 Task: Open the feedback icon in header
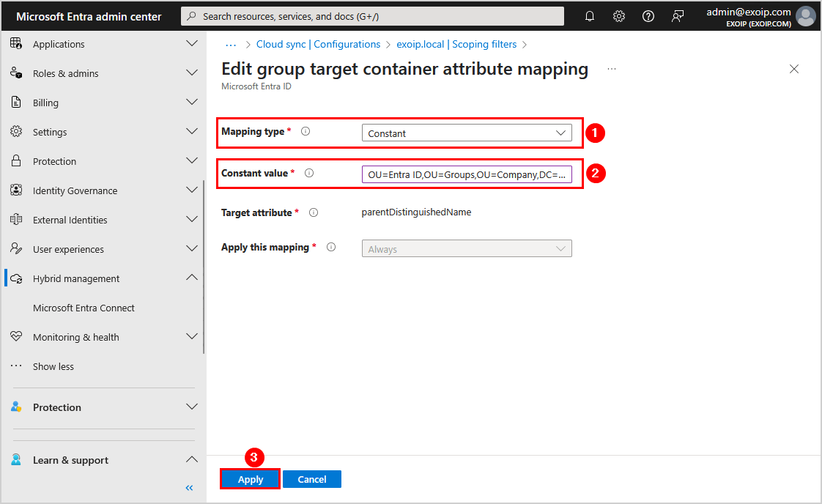[x=678, y=16]
